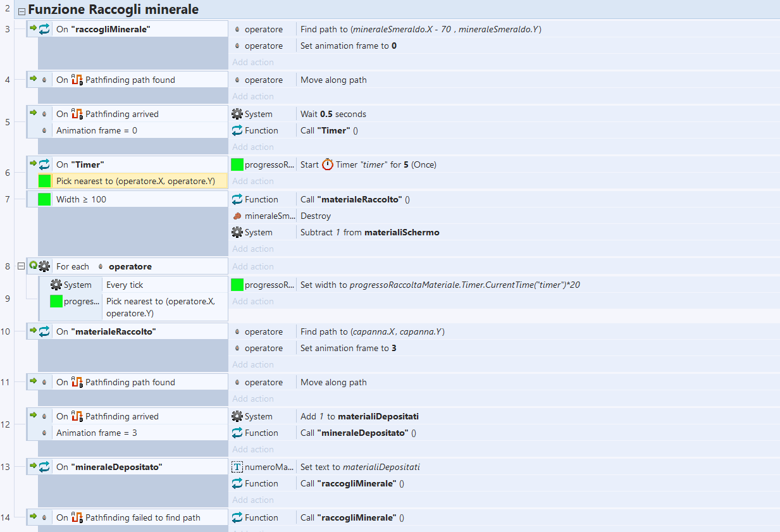The width and height of the screenshot is (780, 532).
Task: Click the Function icon beside Call "materialeRaccolto"
Action: tap(237, 199)
